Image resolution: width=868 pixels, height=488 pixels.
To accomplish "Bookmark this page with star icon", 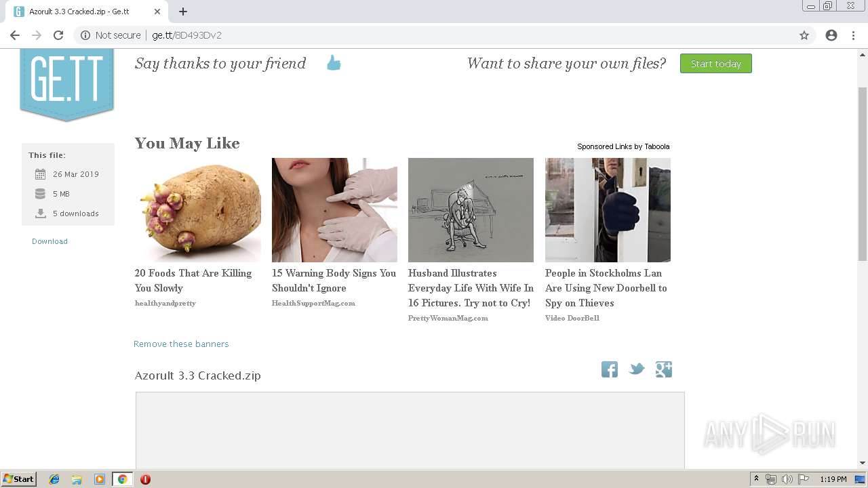I will [804, 35].
